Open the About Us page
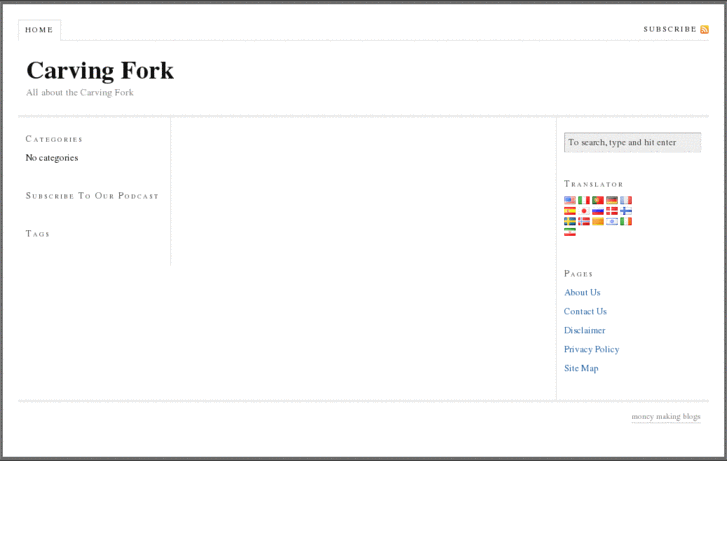 tap(582, 293)
